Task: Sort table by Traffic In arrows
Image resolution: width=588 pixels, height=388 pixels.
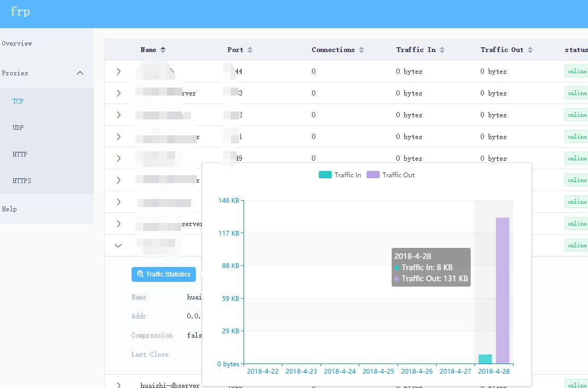Action: 442,49
